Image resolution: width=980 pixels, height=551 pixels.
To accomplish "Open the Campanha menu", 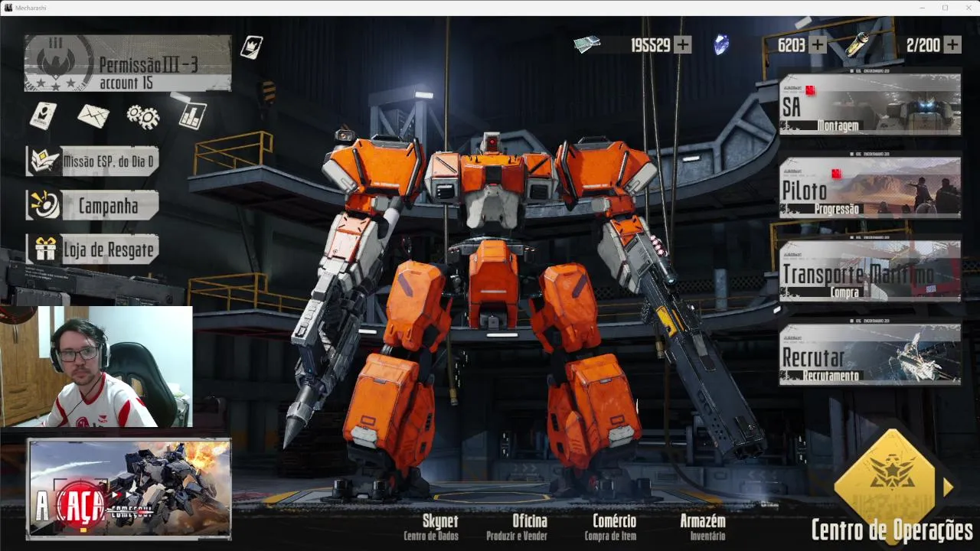I will click(93, 205).
